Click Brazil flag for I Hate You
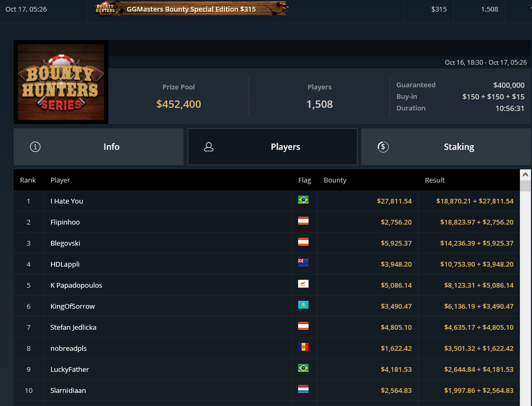Viewport: 532px width, 406px height. click(303, 200)
